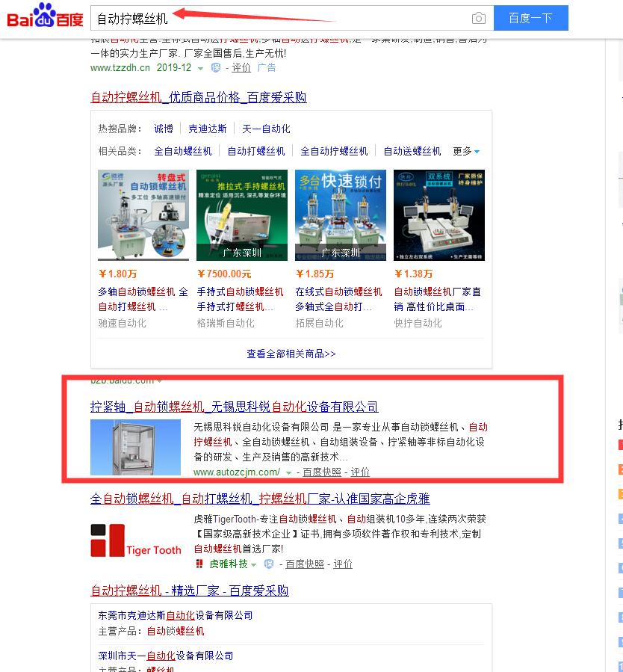Open category 自动送螺丝机
This screenshot has height=672, width=623.
(412, 151)
